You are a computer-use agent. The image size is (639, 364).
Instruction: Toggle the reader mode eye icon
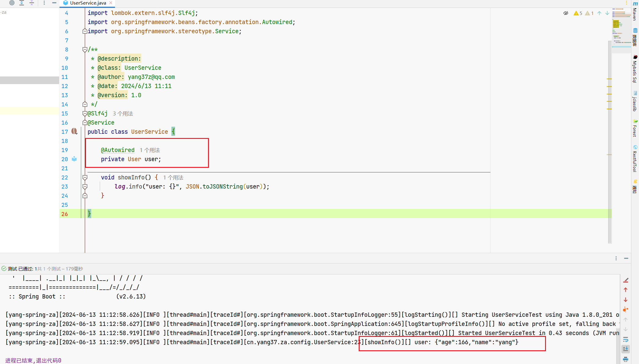(x=565, y=13)
